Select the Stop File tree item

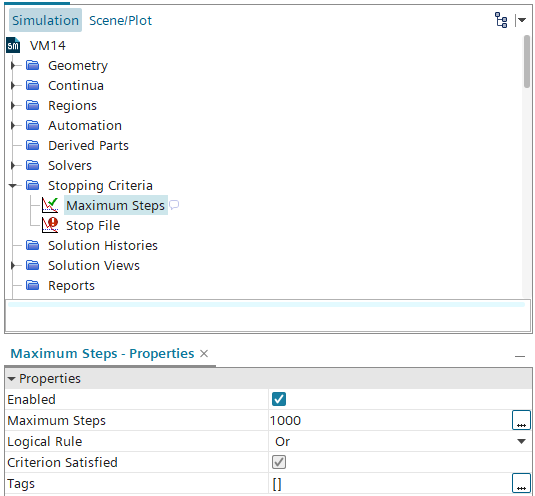click(x=93, y=225)
